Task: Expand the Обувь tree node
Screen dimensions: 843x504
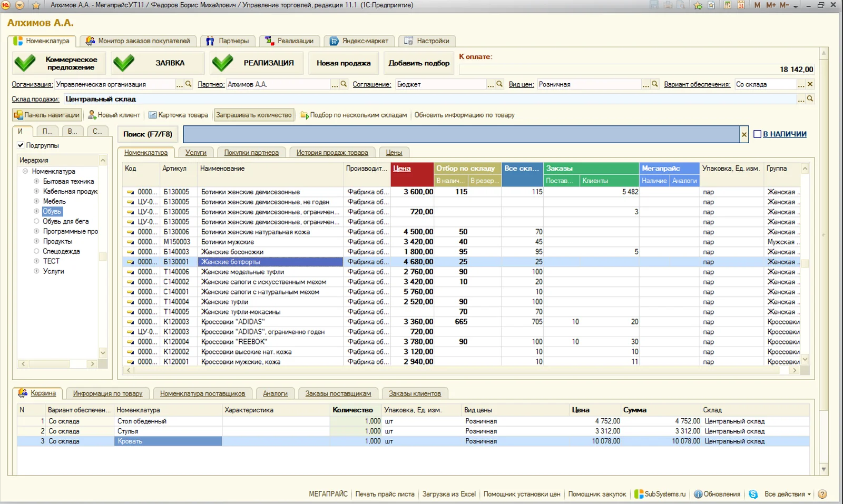Action: pos(36,211)
